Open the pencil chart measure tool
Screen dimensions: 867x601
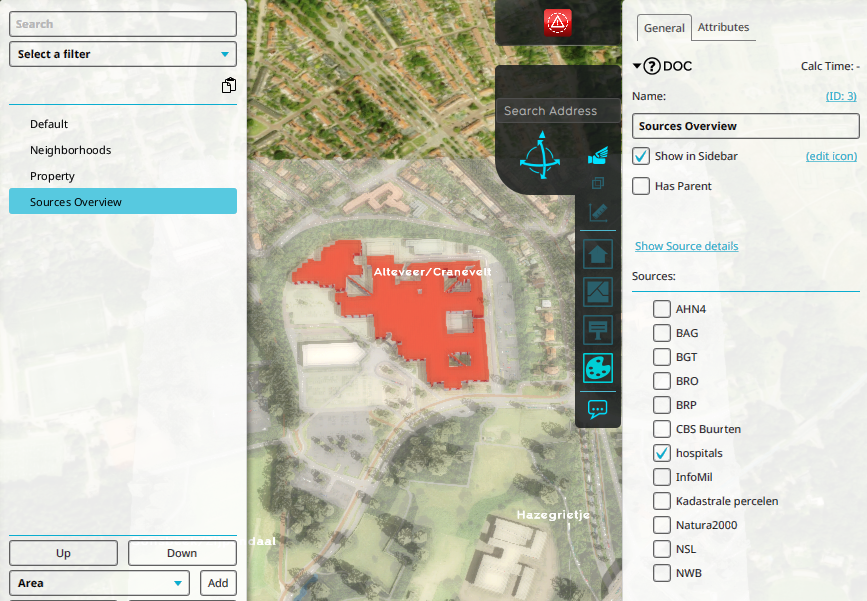598,212
